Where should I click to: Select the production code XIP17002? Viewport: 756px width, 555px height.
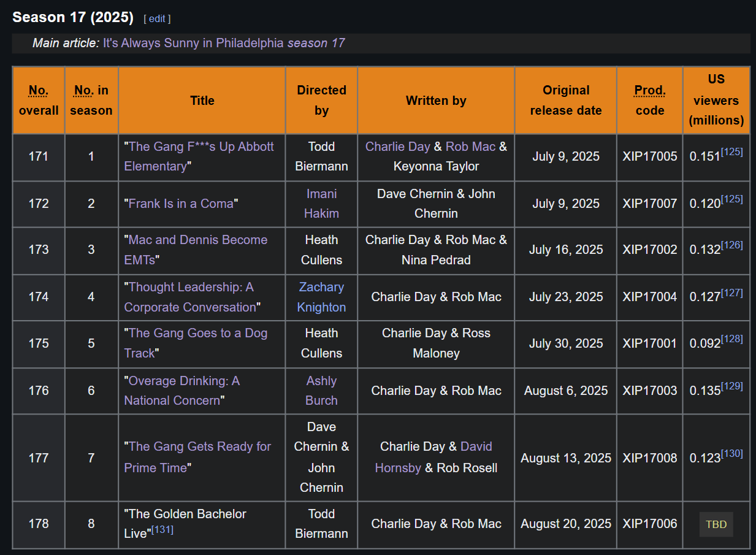pyautogui.click(x=650, y=250)
